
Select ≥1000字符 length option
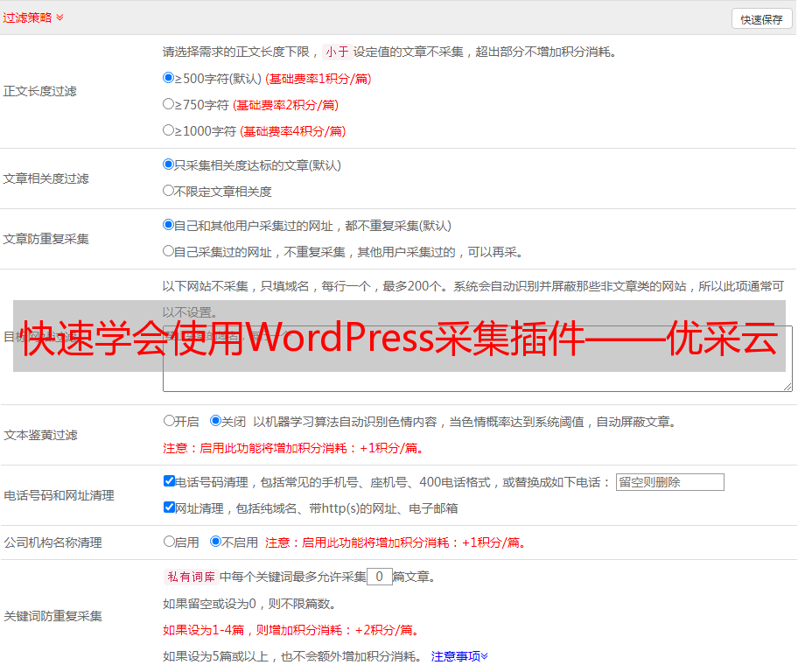point(169,130)
